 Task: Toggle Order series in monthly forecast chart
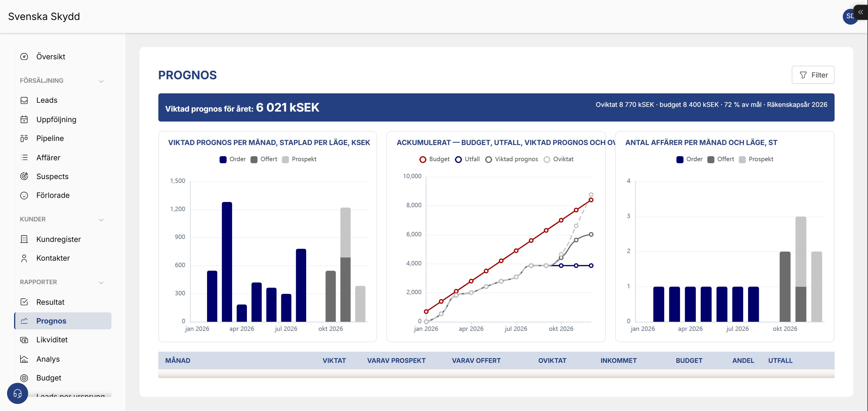tap(233, 159)
